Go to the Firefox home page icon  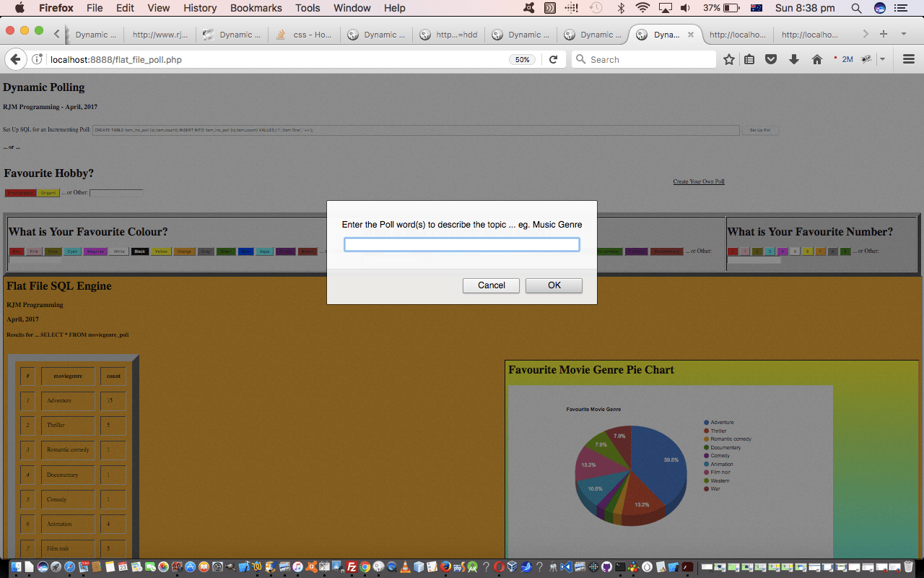817,59
